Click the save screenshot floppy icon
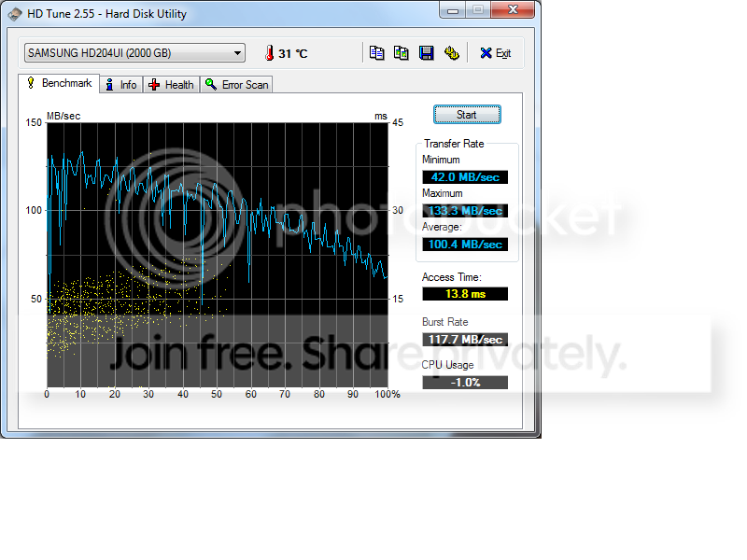 [427, 53]
